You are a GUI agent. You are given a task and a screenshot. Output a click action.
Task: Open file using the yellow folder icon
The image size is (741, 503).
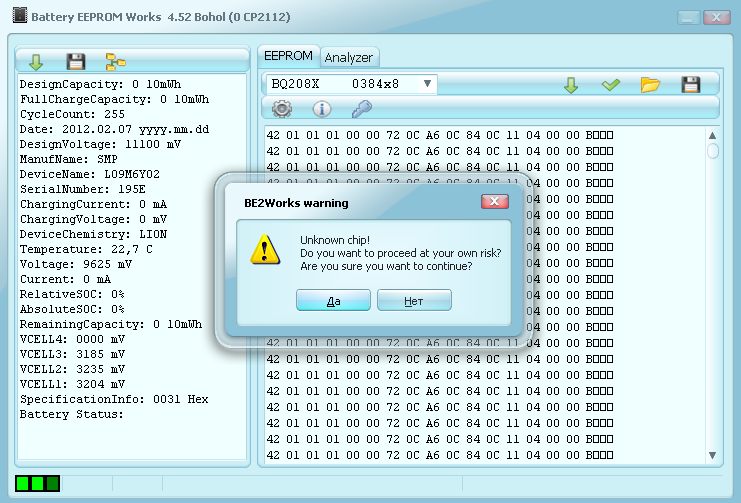tap(651, 85)
